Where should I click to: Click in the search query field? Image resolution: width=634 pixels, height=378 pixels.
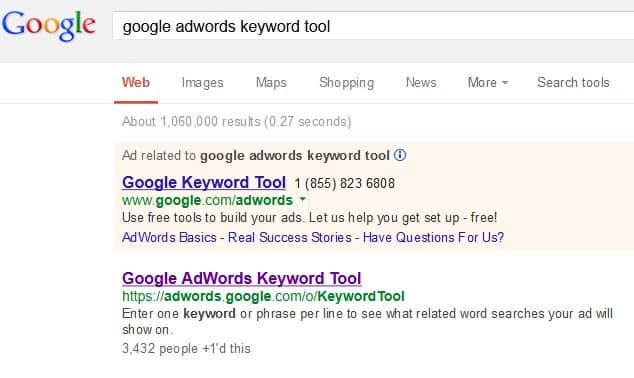click(x=373, y=26)
